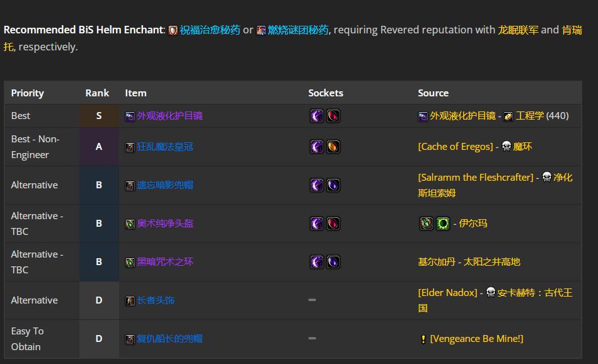Screen dimensions: 598x364
Task: Click the [Salramm the Fleshcrafter] boss link
Action: (475, 178)
